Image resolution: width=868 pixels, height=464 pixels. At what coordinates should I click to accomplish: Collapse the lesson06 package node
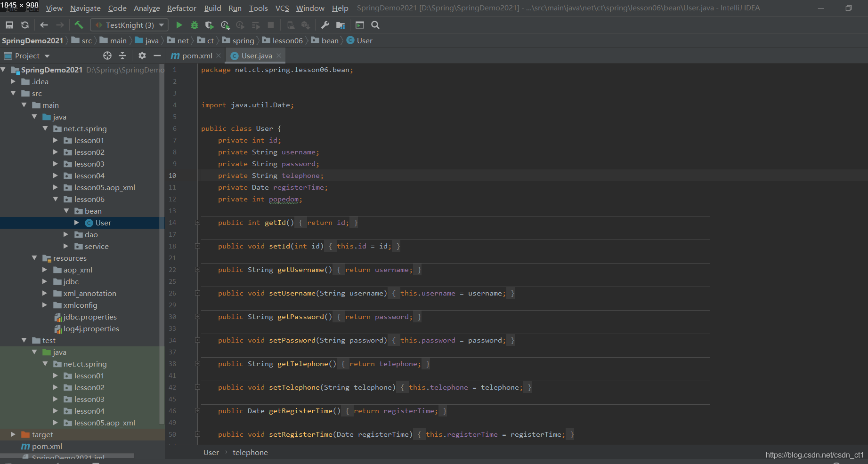pyautogui.click(x=56, y=199)
